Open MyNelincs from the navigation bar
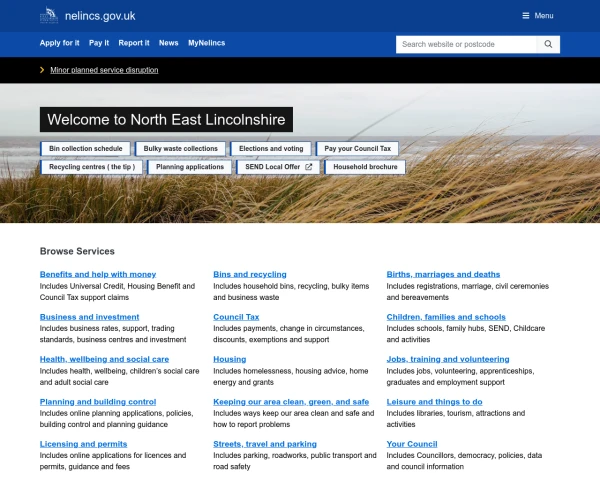Viewport: 600px width, 480px height. tap(207, 43)
